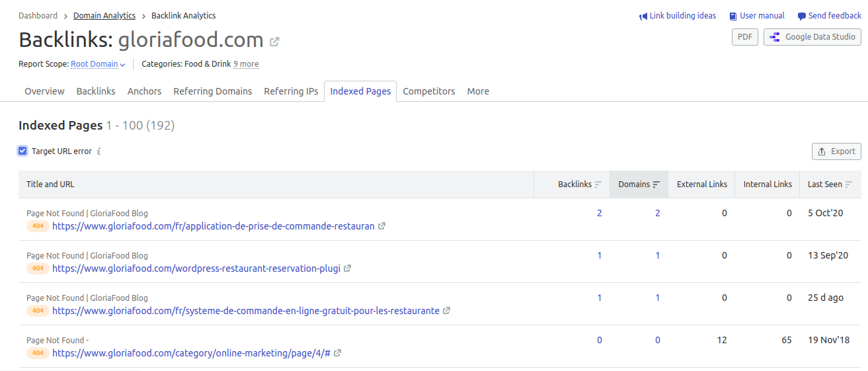This screenshot has height=371, width=868.
Task: Click 404 badge on wordpress-restaurant-reservation row
Action: [38, 268]
